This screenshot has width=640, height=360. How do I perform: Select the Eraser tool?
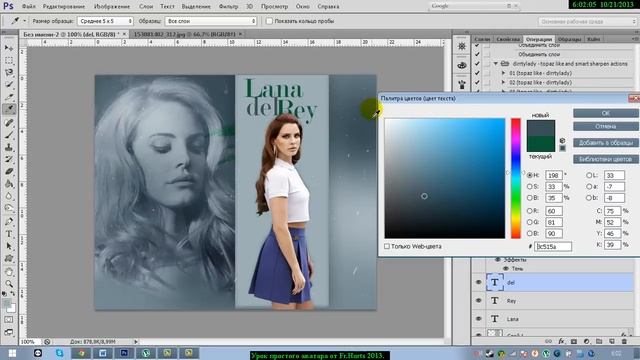pyautogui.click(x=9, y=171)
